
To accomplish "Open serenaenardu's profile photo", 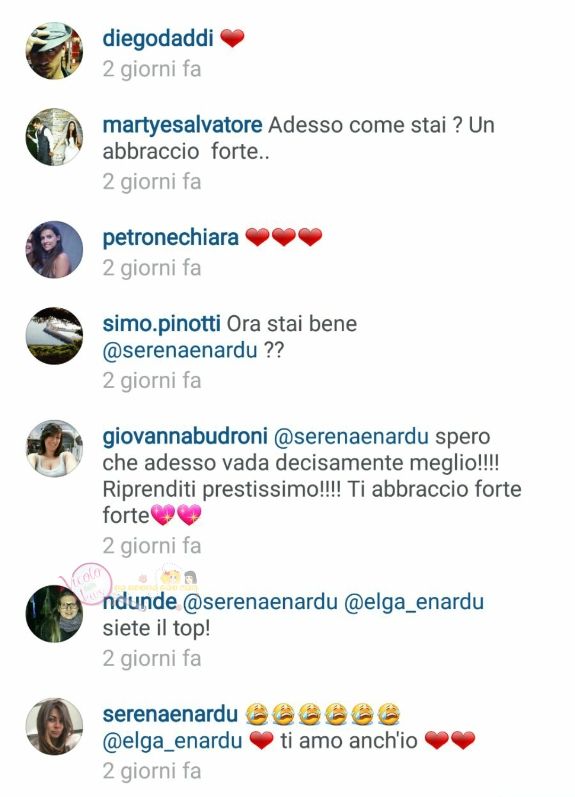I will click(54, 726).
